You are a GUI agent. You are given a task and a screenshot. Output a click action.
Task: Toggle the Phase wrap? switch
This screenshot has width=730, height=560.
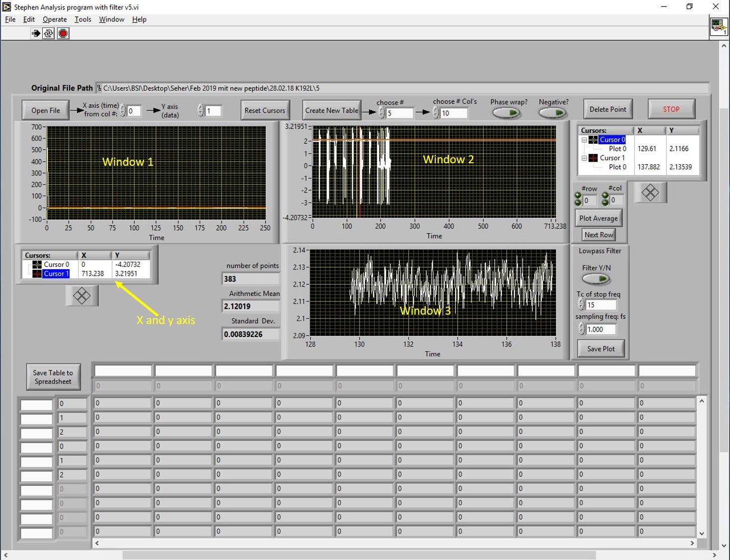(x=507, y=113)
